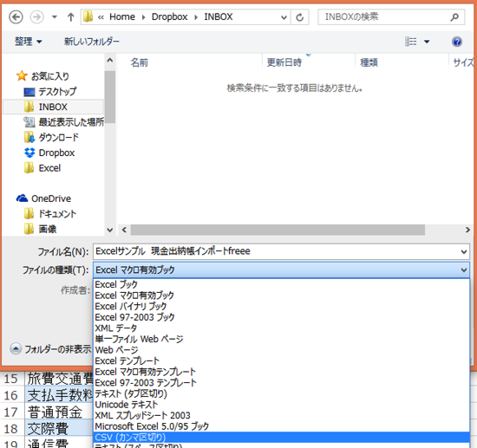Choose XML スプレッドシート 2003 type
The height and width of the screenshot is (448, 477).
point(281,415)
